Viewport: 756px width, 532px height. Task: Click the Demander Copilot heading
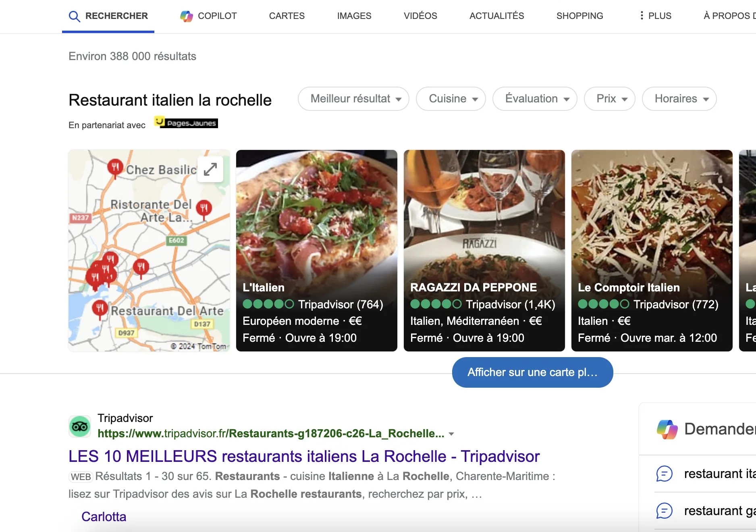720,429
